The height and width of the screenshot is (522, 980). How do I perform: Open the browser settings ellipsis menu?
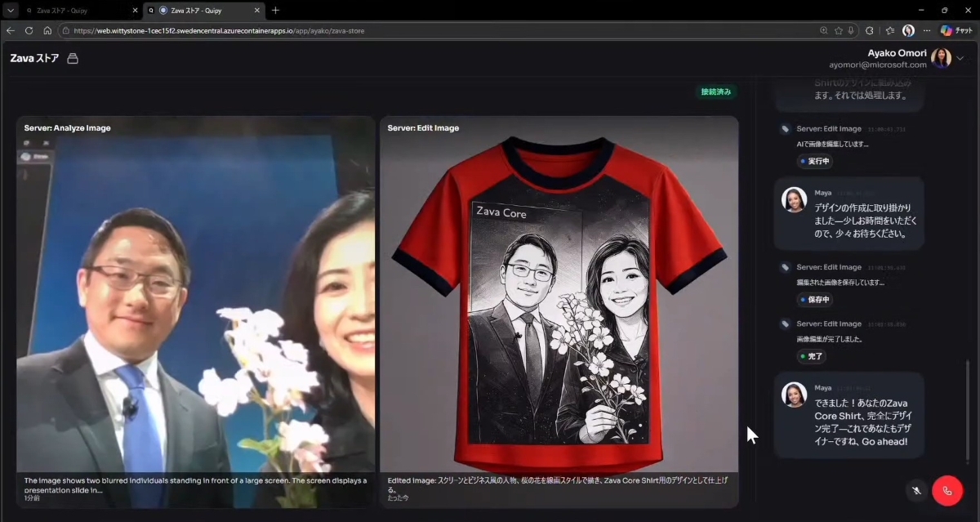pos(927,30)
